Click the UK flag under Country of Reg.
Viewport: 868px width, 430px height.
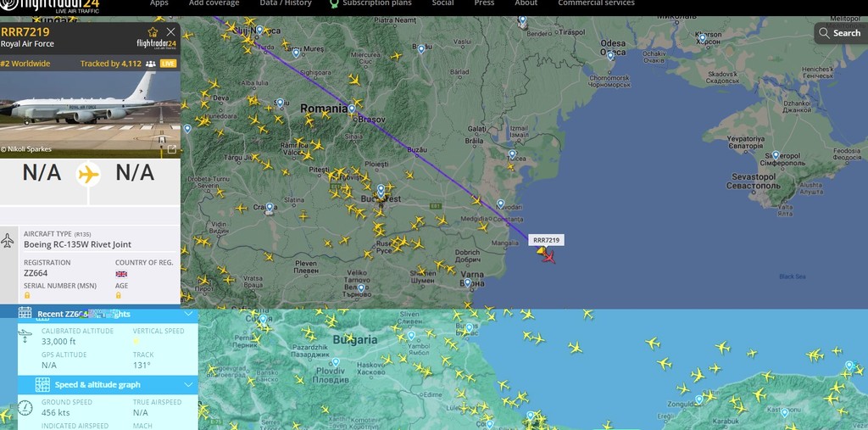[121, 274]
